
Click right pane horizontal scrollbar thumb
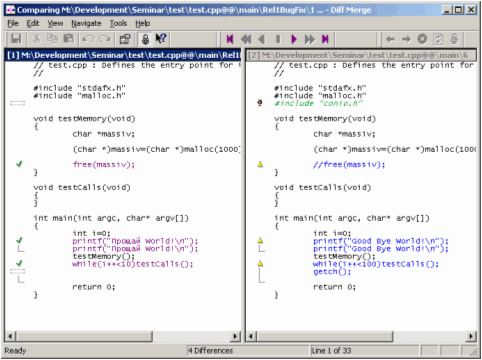tap(324, 336)
